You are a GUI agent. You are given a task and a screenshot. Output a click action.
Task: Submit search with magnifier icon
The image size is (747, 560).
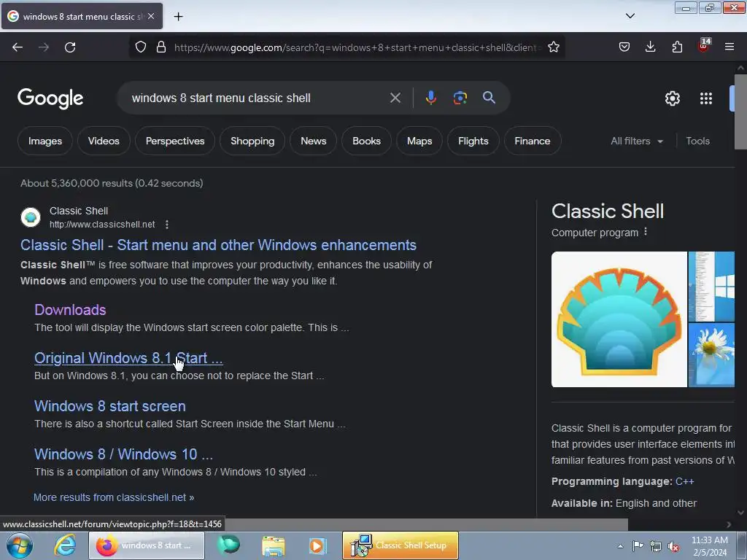(489, 98)
